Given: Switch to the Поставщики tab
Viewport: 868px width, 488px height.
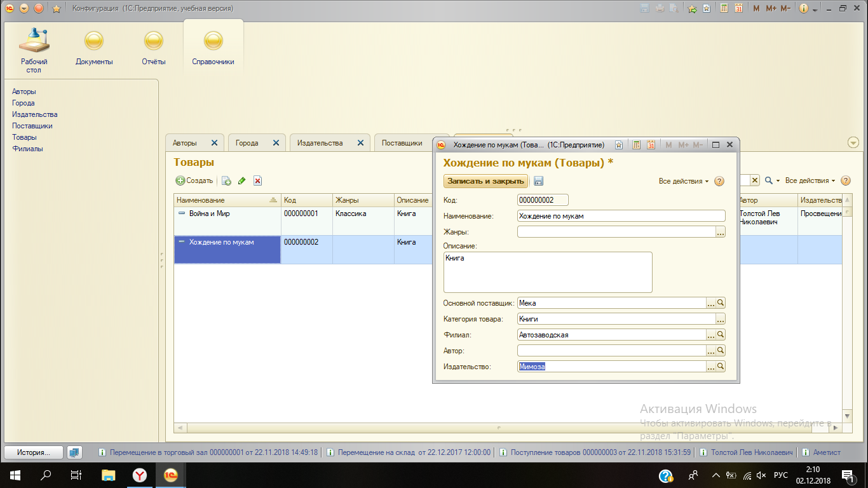Looking at the screenshot, I should coord(402,143).
